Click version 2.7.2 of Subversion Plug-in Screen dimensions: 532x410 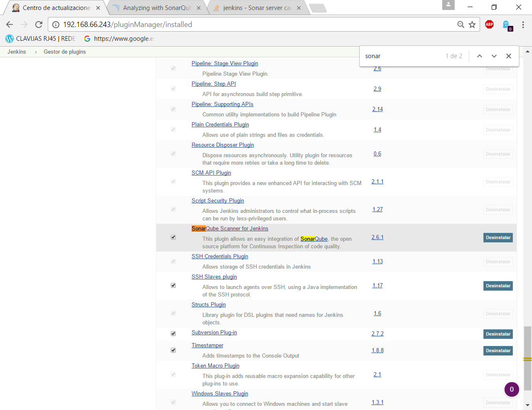(x=377, y=334)
